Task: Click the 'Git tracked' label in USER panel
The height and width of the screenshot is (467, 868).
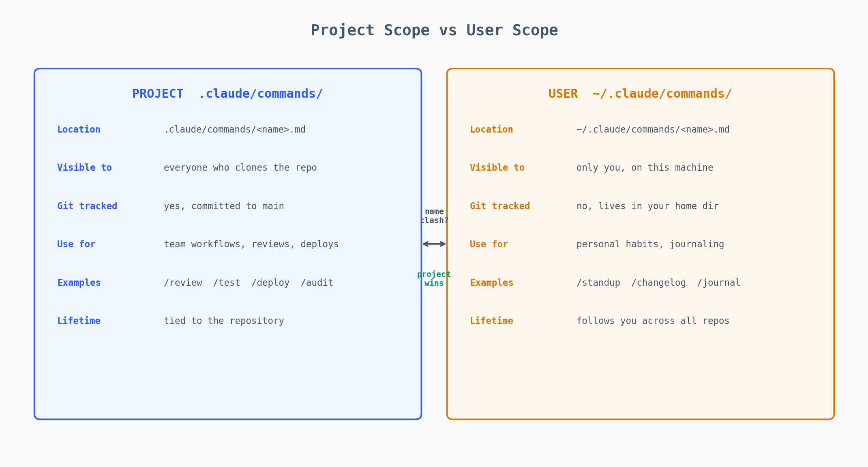Action: [500, 206]
